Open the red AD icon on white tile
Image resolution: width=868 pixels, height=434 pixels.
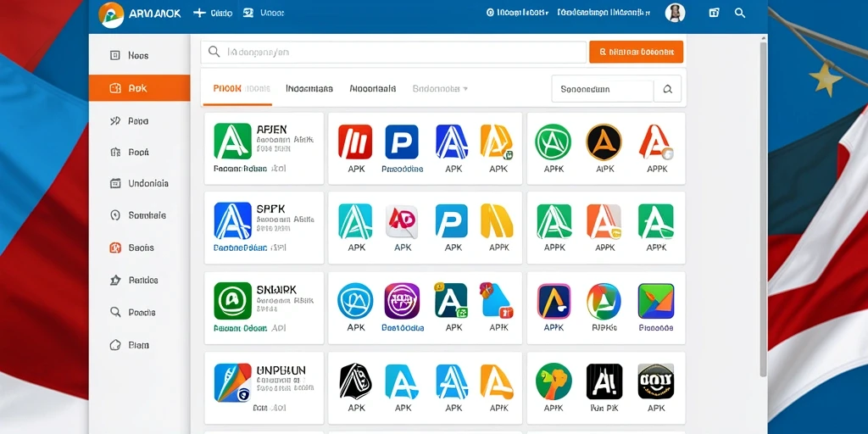click(x=401, y=221)
